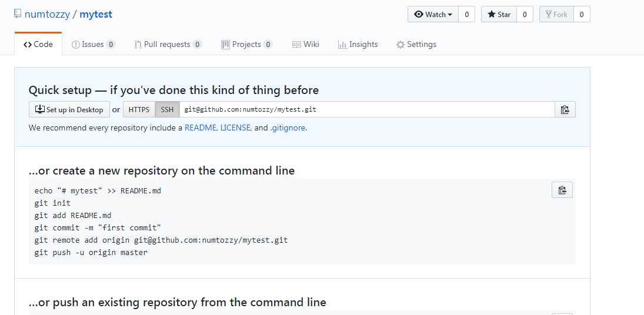
Task: Select the SSH protocol toggle
Action: tap(167, 109)
